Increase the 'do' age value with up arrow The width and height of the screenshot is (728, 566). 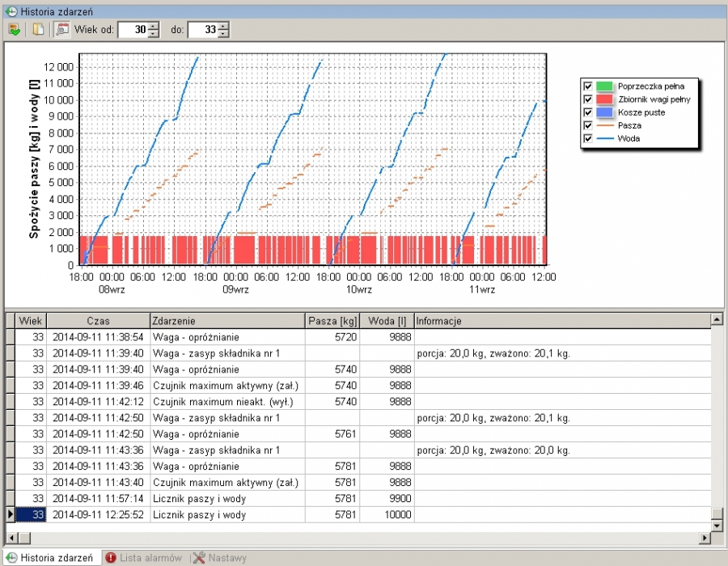[223, 26]
